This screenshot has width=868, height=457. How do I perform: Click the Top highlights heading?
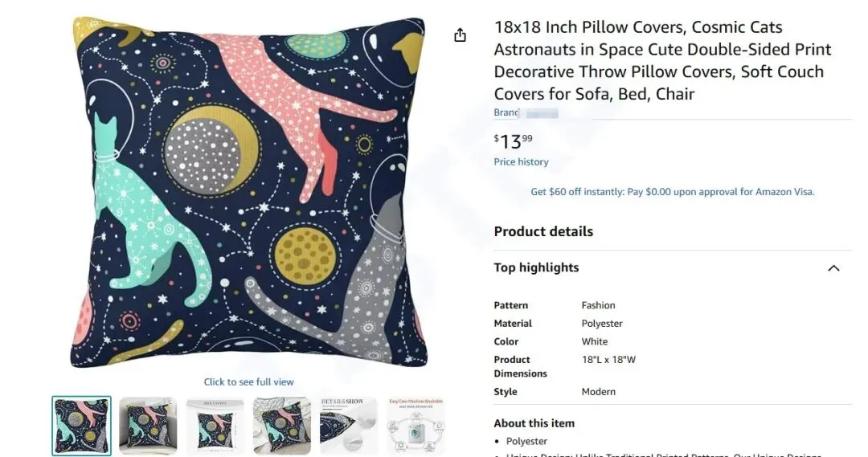(x=536, y=268)
